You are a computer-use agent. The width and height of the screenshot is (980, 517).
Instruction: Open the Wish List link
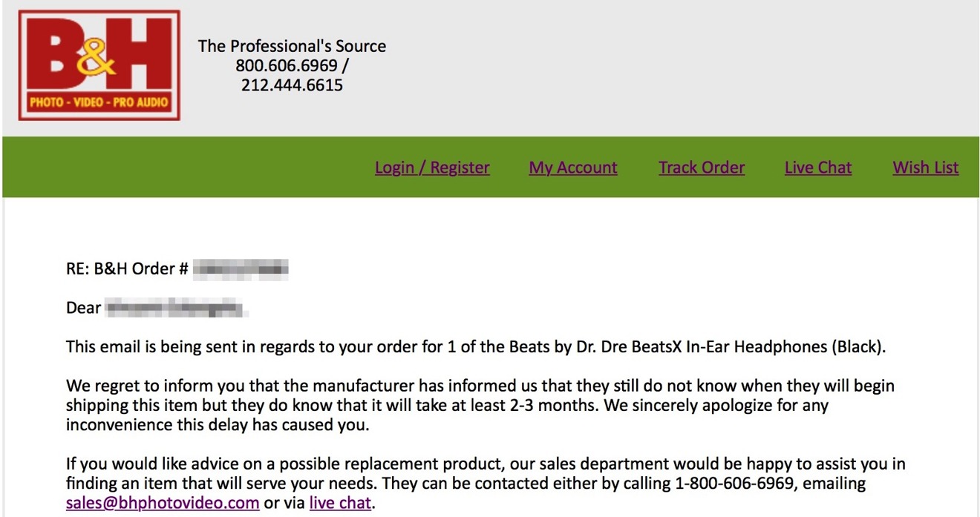[926, 168]
